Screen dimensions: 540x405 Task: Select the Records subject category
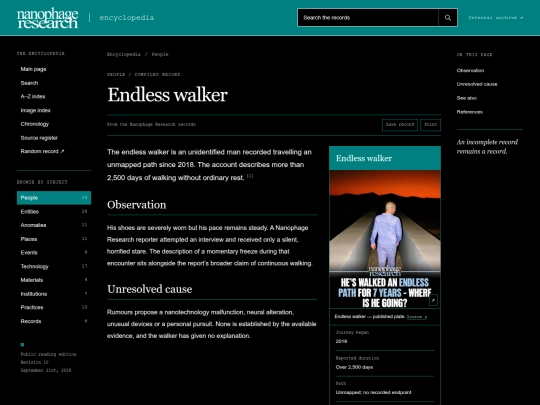(x=54, y=321)
